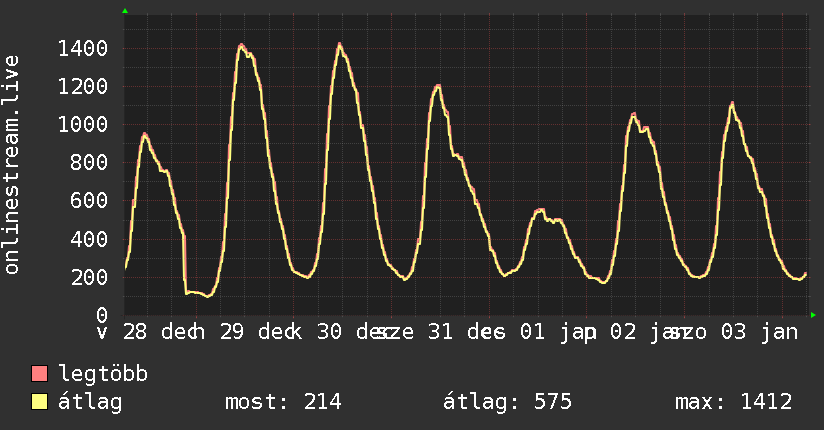Viewport: 824px width, 430px height.
Task: Click the 03 jan date label
Action: 759,332
